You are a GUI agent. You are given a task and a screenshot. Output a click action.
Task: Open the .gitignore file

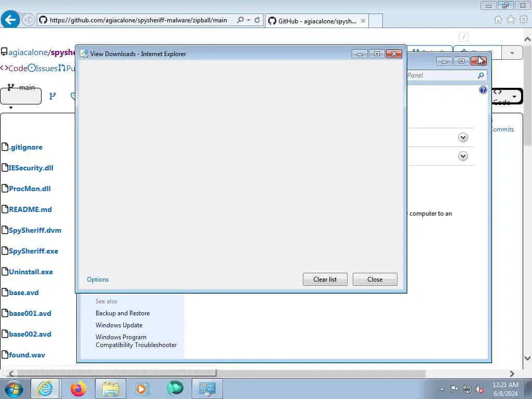26,147
